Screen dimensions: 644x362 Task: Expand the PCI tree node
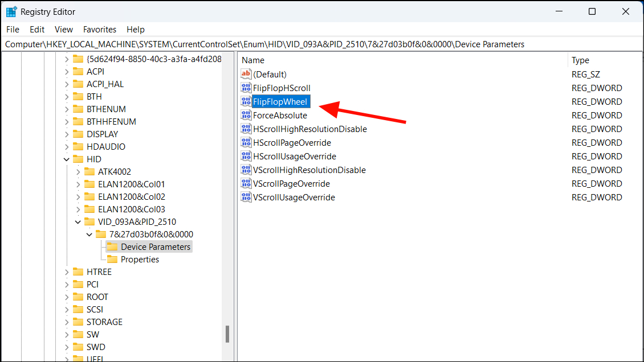[67, 284]
